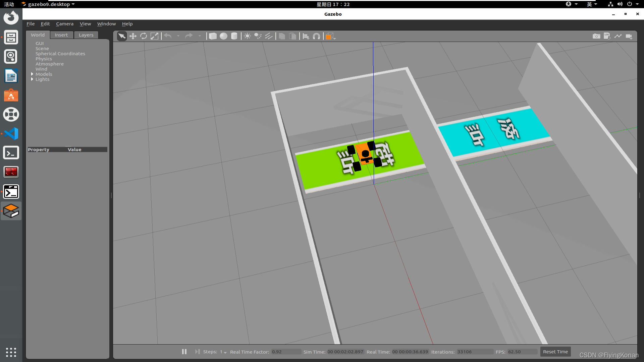The height and width of the screenshot is (362, 644).
Task: Insert a box shape
Action: pyautogui.click(x=213, y=36)
